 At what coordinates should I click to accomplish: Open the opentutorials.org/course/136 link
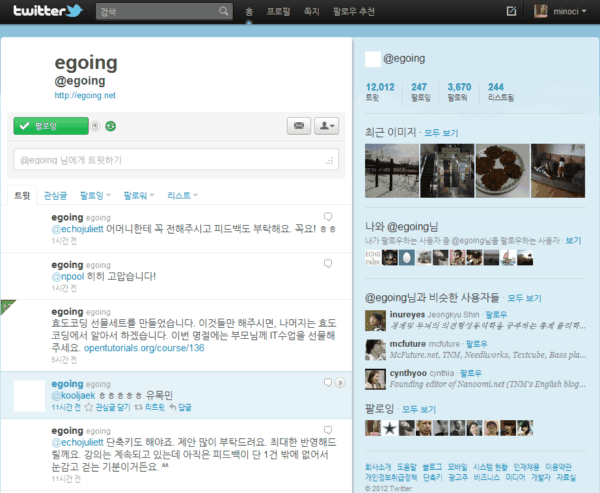[144, 348]
